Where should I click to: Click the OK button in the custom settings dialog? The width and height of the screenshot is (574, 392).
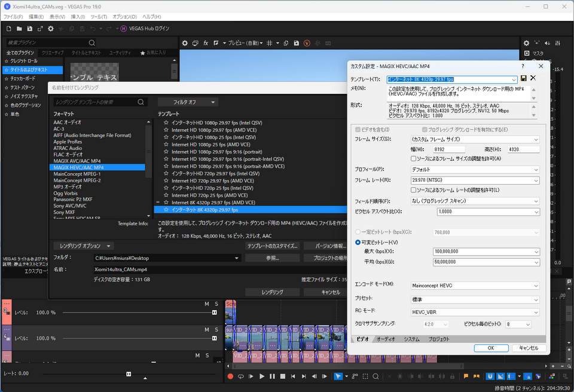(x=490, y=348)
